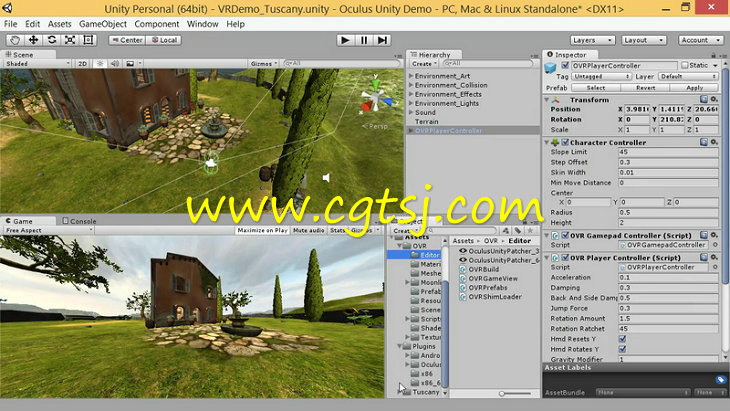730x411 pixels.
Task: Open the Shaded draw mode dropdown
Action: [x=37, y=63]
